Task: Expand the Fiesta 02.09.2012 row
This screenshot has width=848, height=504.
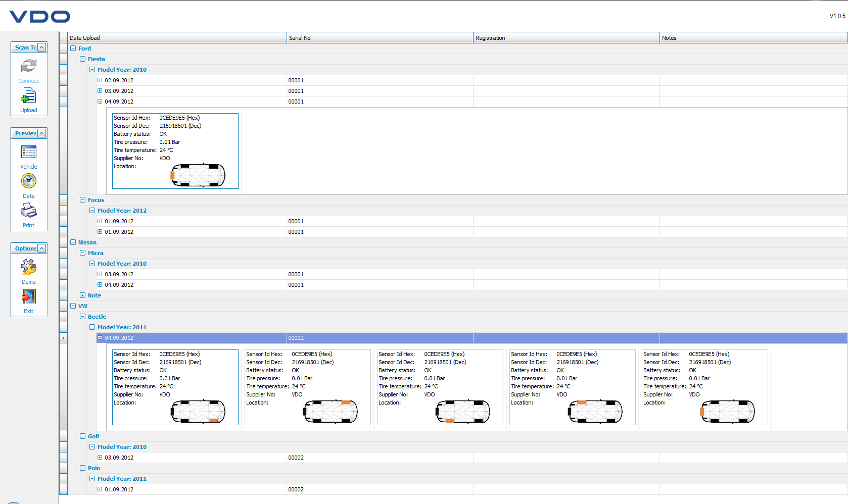Action: [x=100, y=80]
